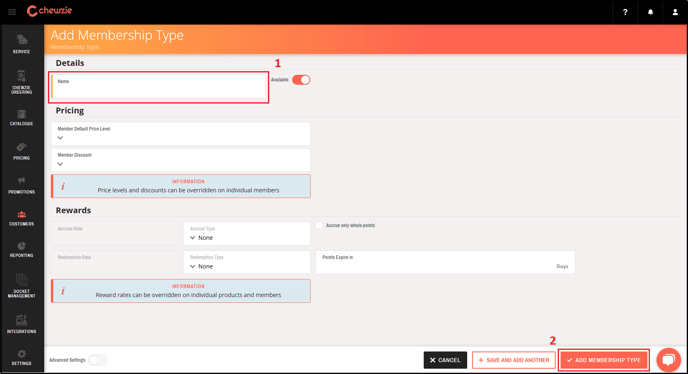Click the Chewzie logo
The width and height of the screenshot is (688, 374).
(x=49, y=11)
